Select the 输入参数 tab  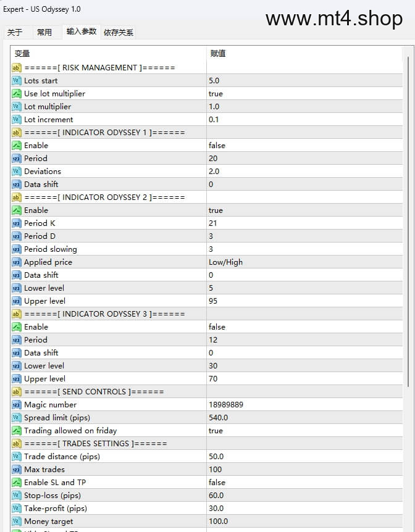tap(82, 31)
